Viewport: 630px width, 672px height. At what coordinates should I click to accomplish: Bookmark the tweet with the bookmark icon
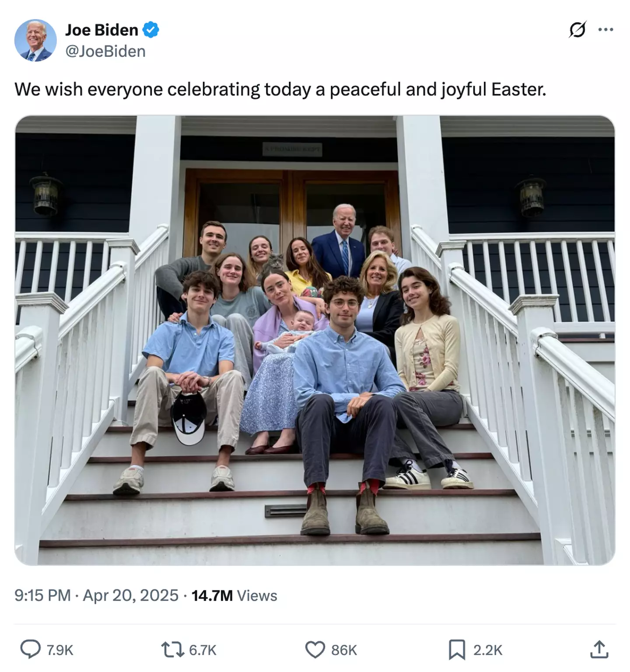tap(457, 649)
